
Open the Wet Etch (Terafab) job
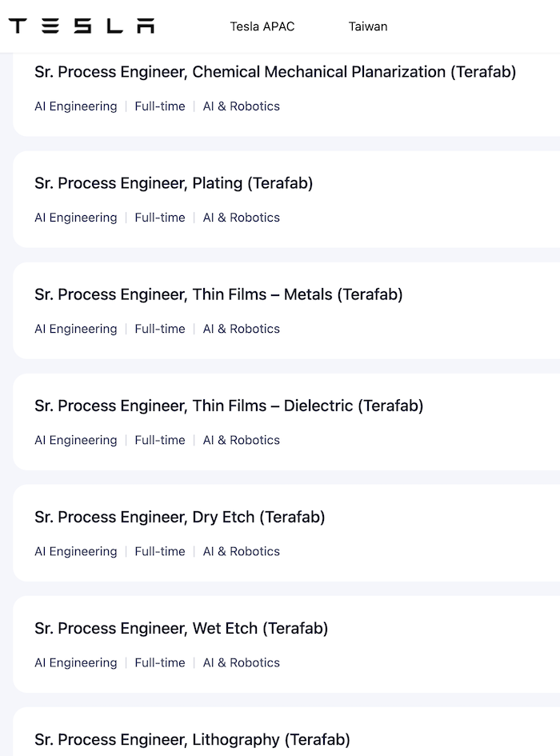(x=182, y=628)
